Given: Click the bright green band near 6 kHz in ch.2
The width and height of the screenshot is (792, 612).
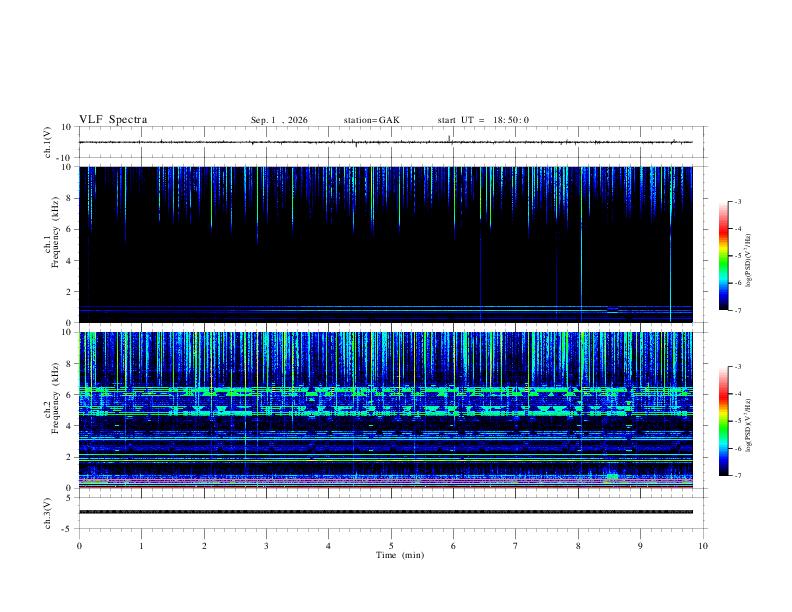Looking at the screenshot, I should [385, 390].
